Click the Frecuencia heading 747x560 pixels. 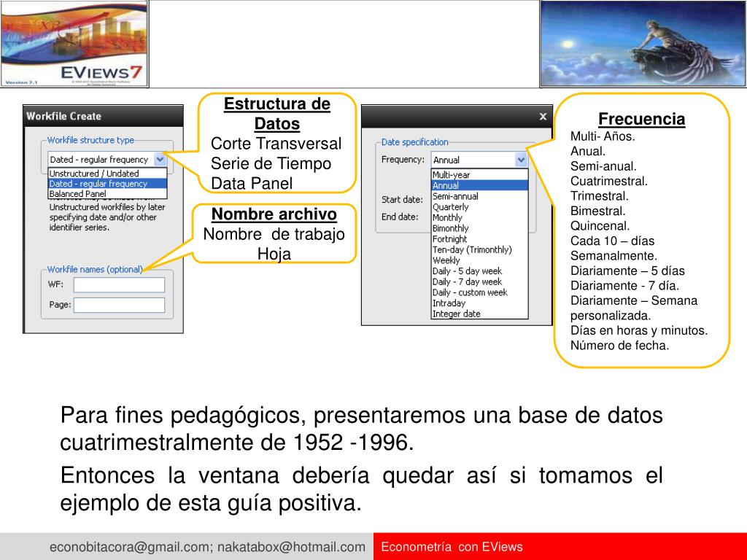(642, 119)
